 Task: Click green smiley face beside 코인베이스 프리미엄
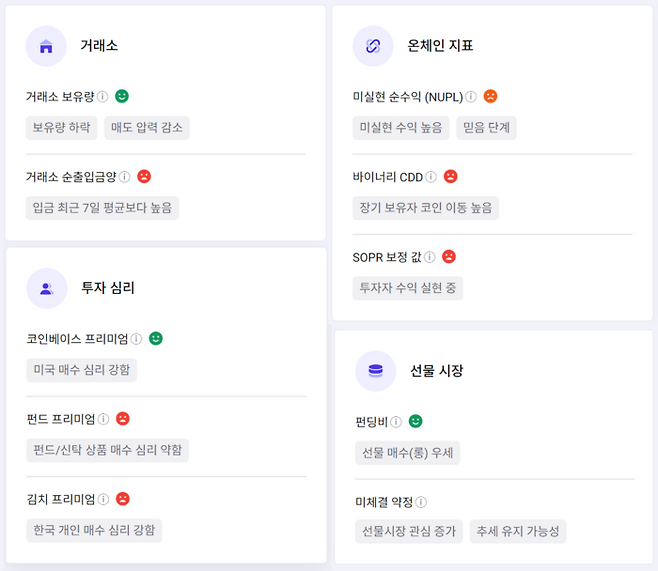pyautogui.click(x=156, y=339)
